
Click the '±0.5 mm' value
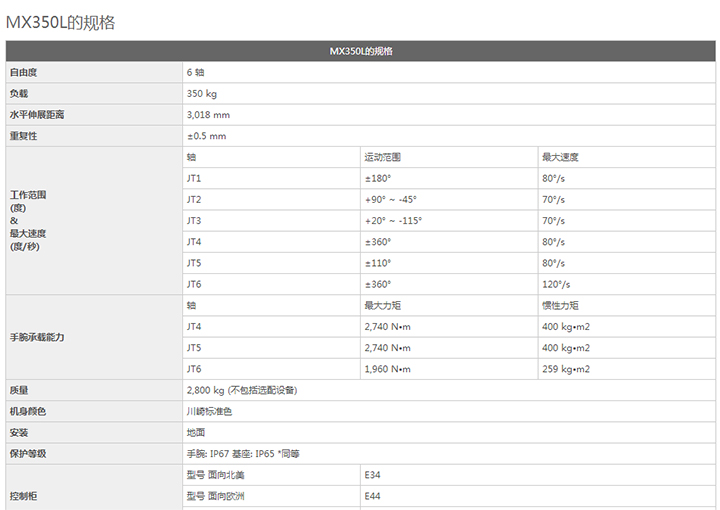coord(207,136)
